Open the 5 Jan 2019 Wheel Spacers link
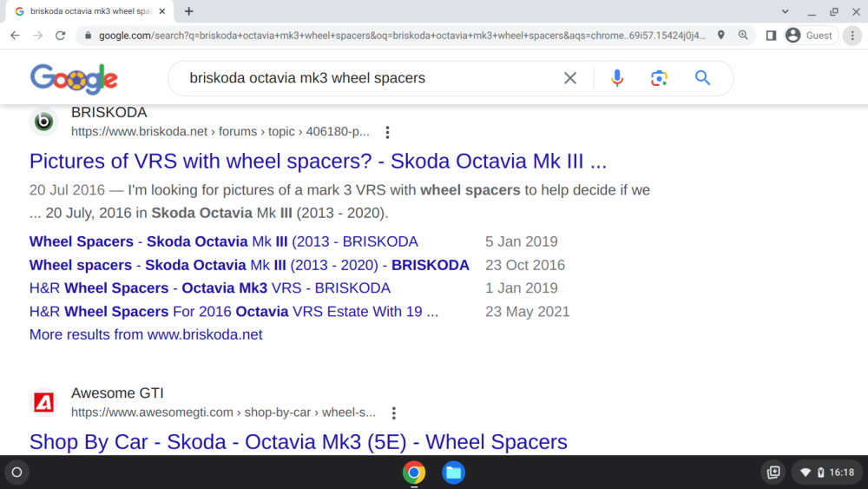Screen dimensions: 868x489 pos(224,241)
